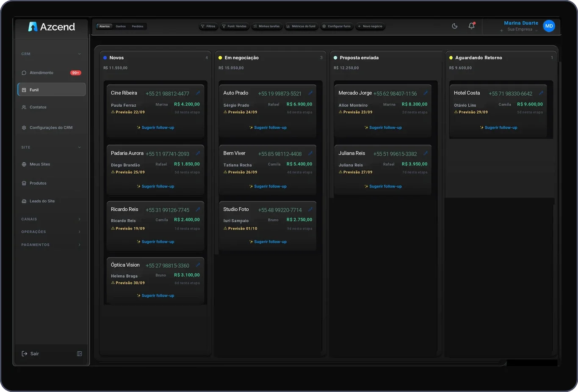Open Configurações do CRM
The height and width of the screenshot is (392, 578).
pos(51,127)
